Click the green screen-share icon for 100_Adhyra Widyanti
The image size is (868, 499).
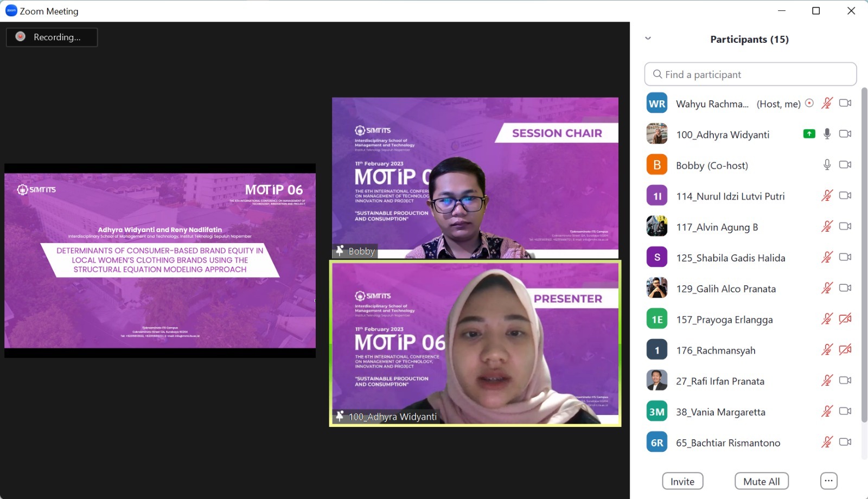tap(809, 134)
